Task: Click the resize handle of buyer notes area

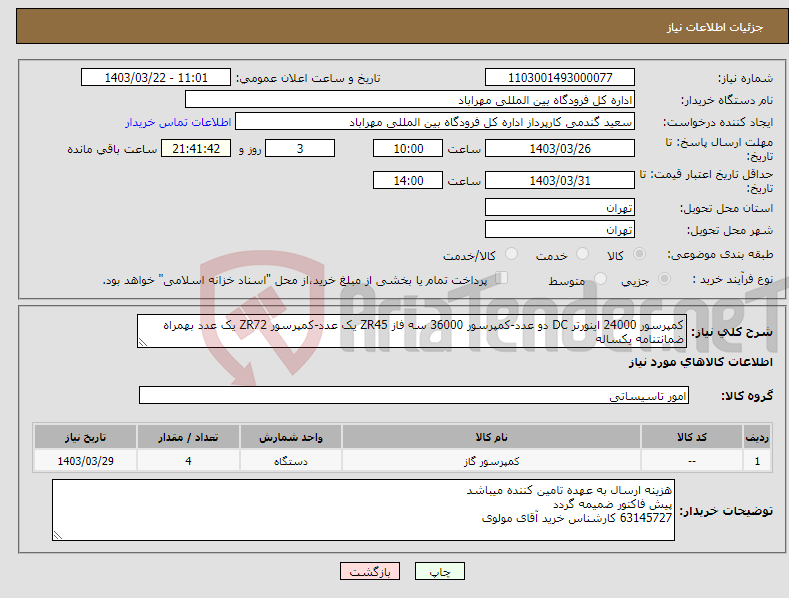Action: pos(58,535)
